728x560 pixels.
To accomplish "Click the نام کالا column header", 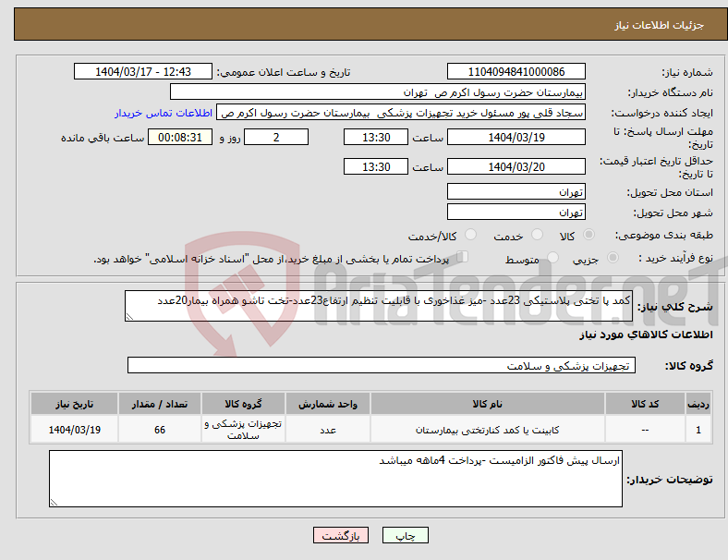I will tap(488, 404).
